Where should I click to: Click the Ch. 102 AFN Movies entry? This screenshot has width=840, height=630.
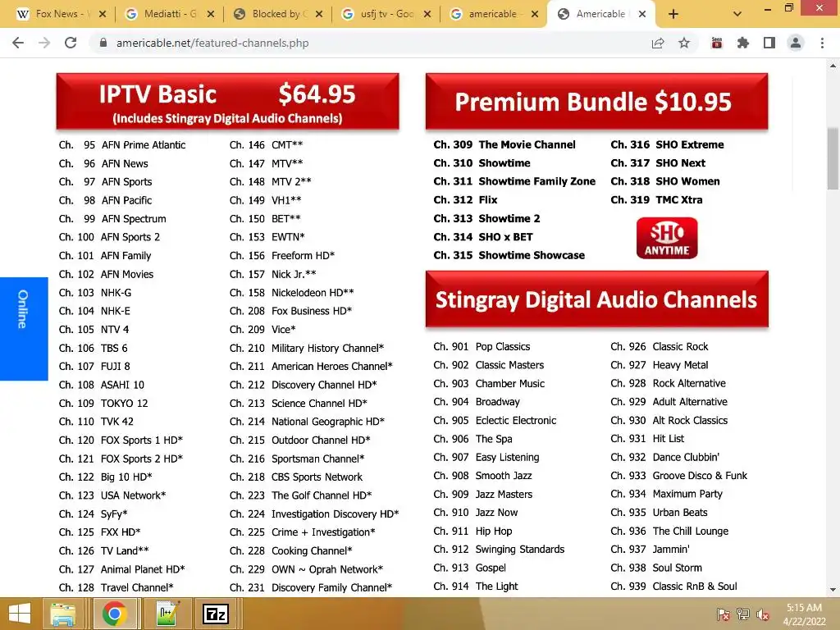(106, 274)
